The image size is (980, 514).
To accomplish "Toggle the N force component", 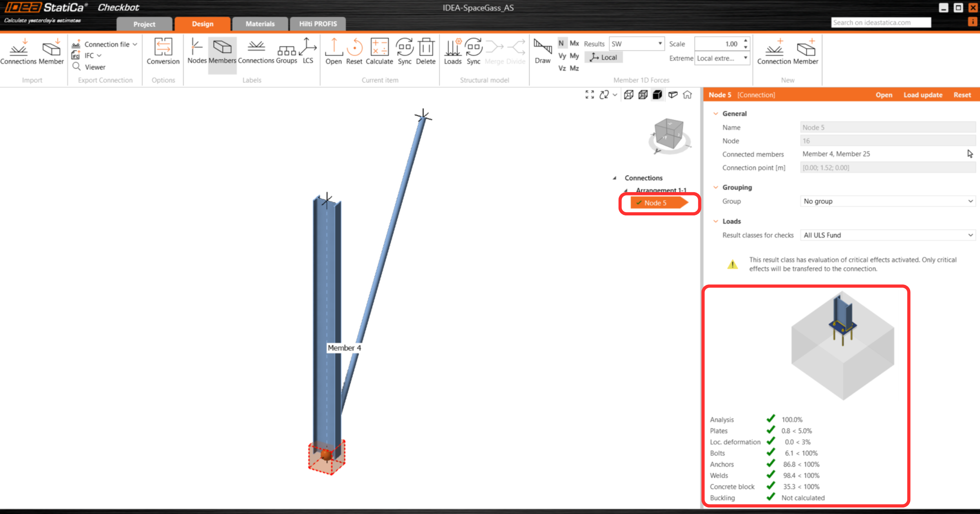I will (x=561, y=43).
